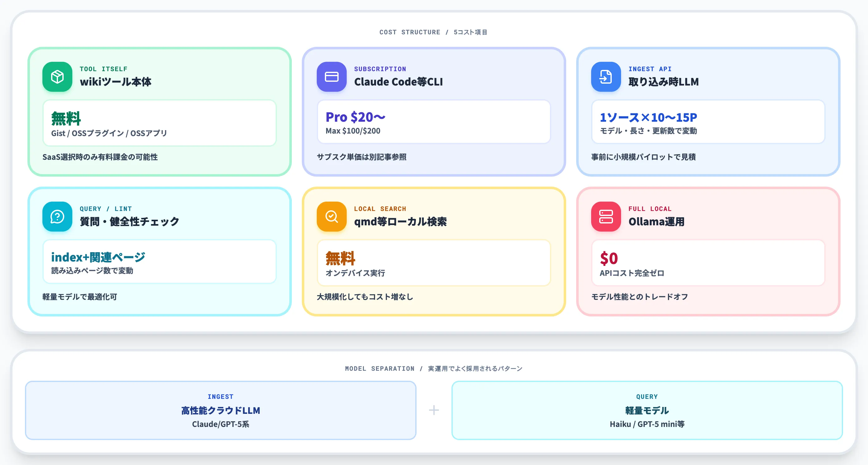Select the 'COST STRUCTURE / 5コスト項目' heading

434,32
